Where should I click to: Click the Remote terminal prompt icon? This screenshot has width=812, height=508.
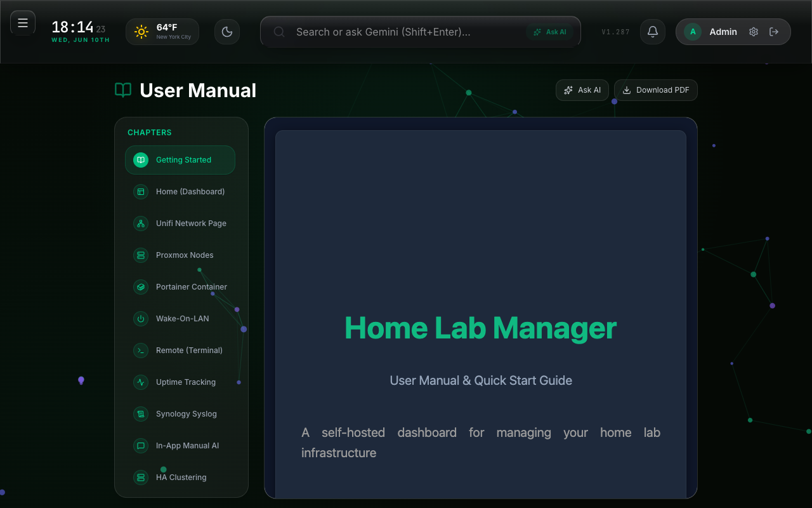click(141, 351)
